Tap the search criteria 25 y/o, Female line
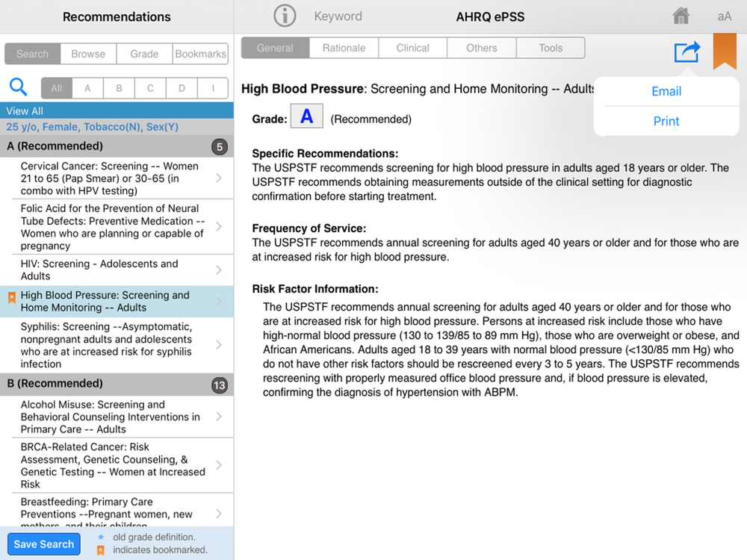This screenshot has height=560, width=747. 117,127
